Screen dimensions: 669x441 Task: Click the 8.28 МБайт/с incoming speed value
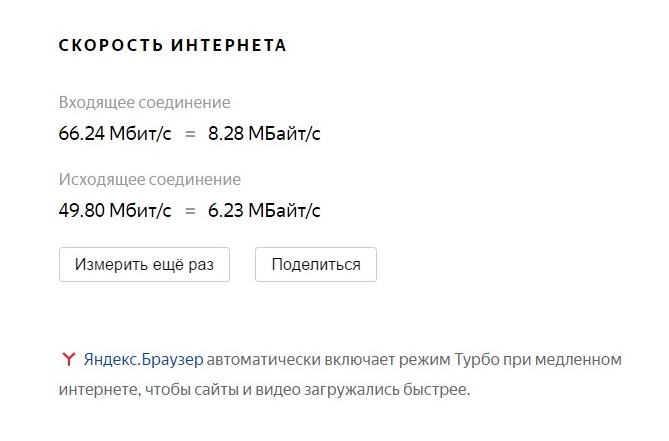point(264,132)
